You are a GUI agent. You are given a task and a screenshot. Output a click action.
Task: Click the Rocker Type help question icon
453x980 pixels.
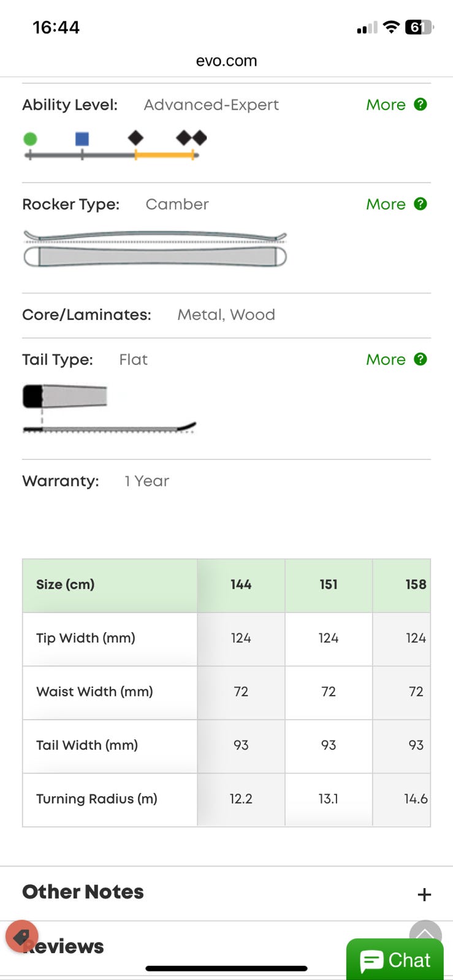pos(421,204)
